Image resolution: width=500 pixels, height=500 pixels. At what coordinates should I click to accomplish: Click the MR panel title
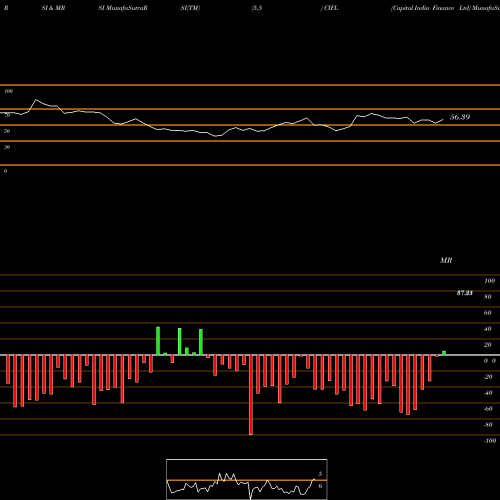(x=446, y=260)
